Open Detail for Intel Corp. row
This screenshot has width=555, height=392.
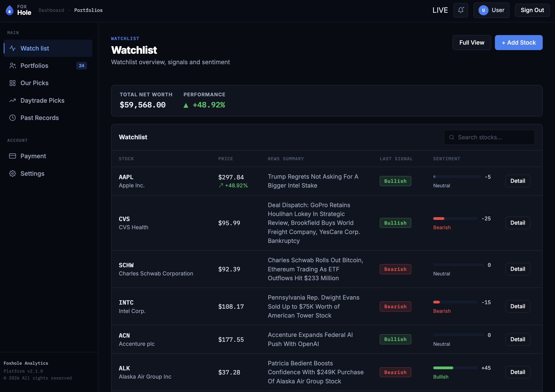click(x=517, y=306)
